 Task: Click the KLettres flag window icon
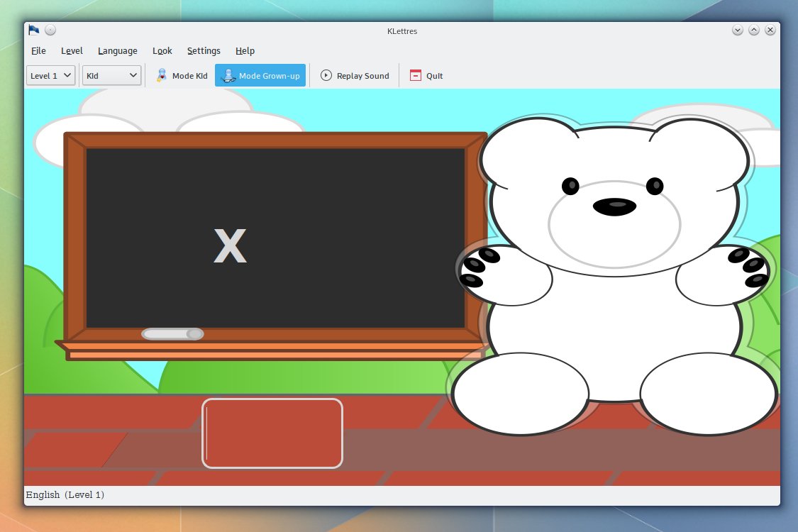[34, 30]
